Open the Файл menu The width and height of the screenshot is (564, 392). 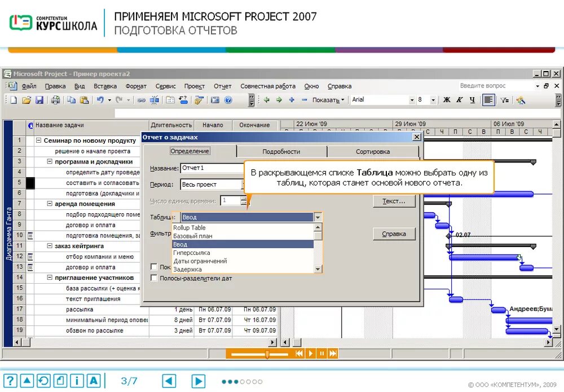(29, 86)
